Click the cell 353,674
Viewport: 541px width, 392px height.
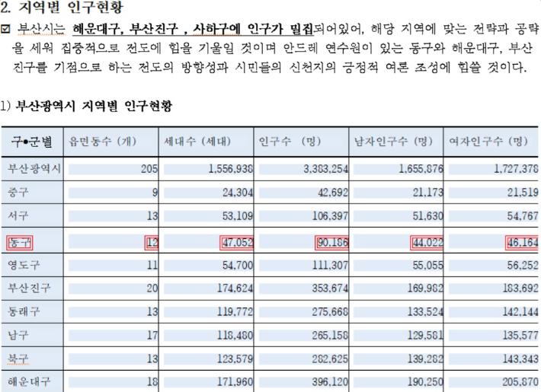(x=330, y=288)
